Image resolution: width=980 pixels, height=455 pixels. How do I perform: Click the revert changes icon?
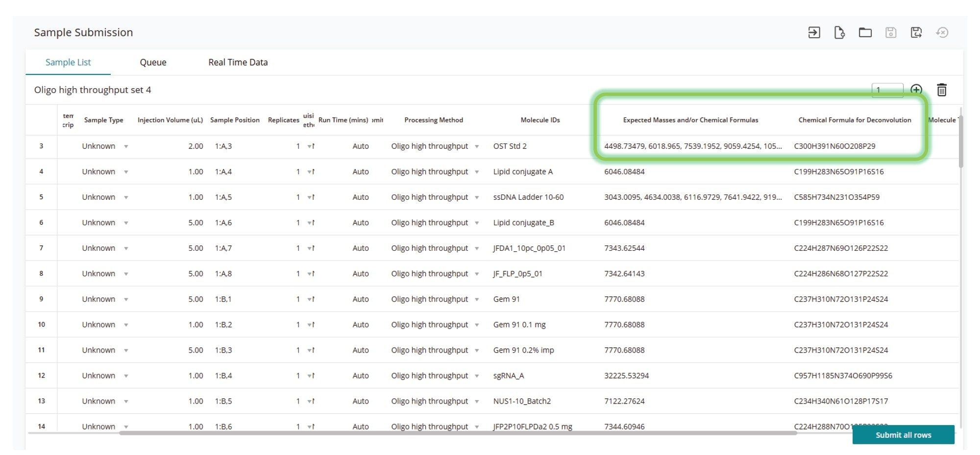[943, 32]
